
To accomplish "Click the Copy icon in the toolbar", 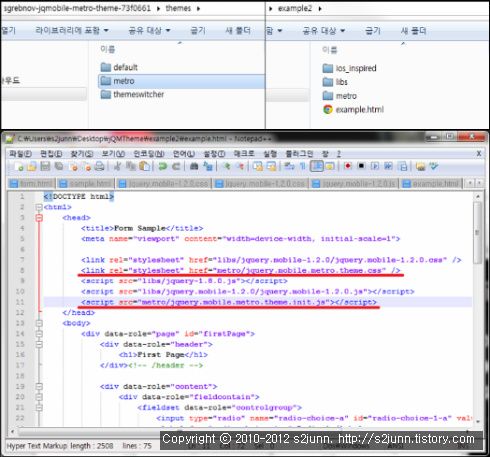I will click(130, 166).
